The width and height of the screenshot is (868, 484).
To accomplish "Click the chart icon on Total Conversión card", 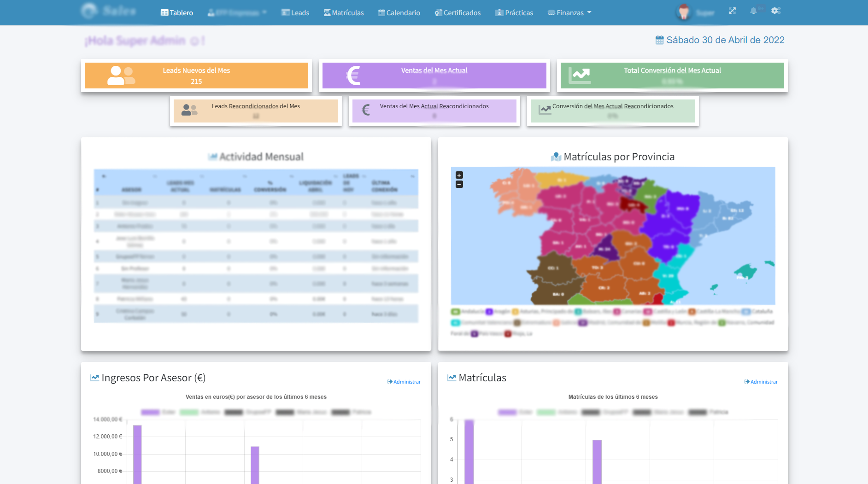I will [x=579, y=76].
